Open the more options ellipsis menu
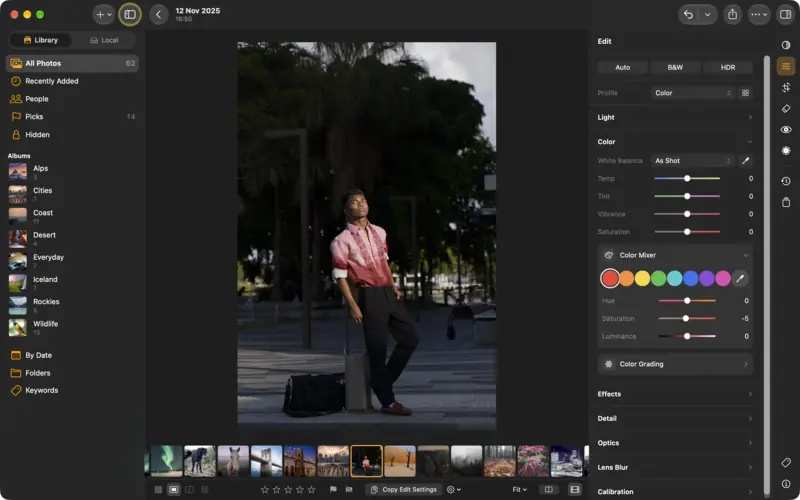Image resolution: width=800 pixels, height=500 pixels. coord(759,15)
